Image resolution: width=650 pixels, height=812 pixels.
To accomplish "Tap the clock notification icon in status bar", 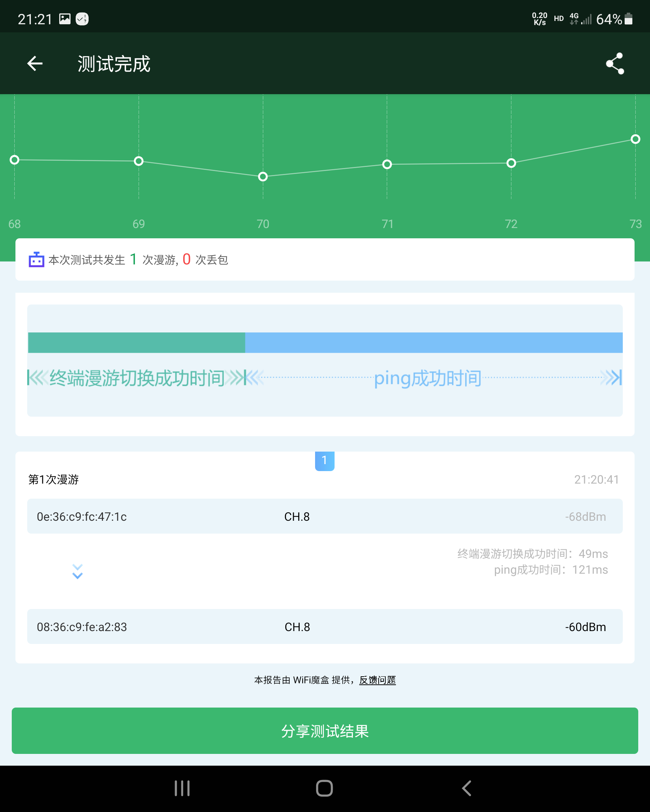I will 82,19.
